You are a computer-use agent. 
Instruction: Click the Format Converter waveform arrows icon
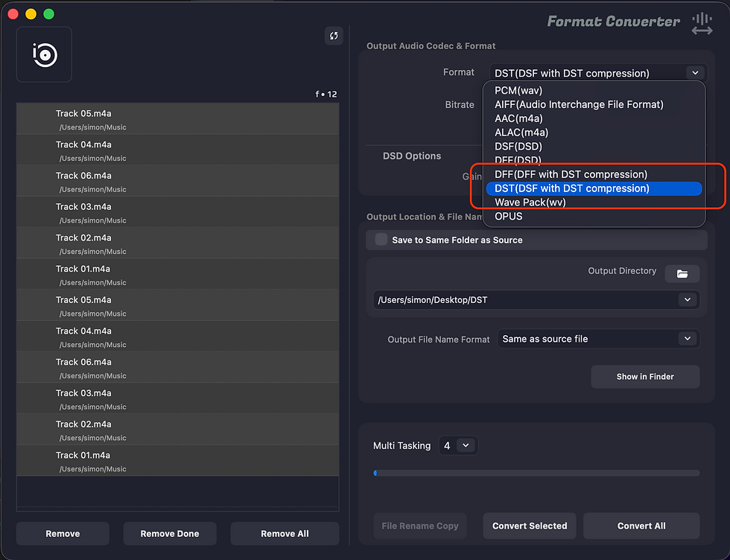702,24
